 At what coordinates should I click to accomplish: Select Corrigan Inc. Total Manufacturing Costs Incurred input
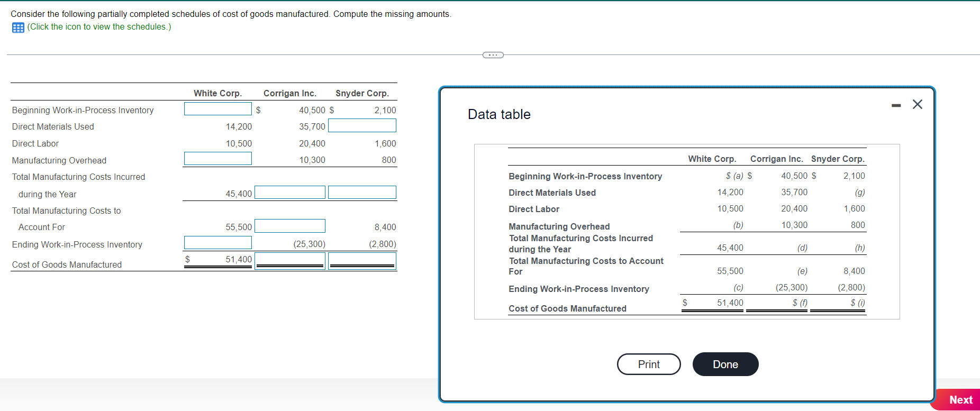coord(290,193)
